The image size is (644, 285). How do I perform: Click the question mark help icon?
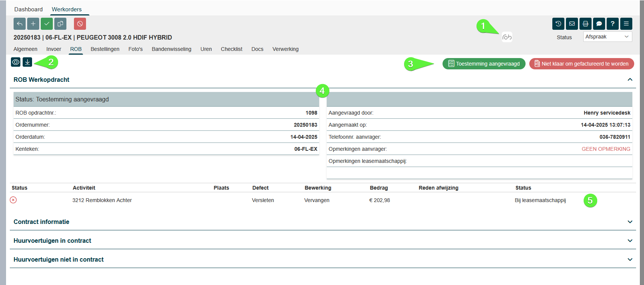coord(613,24)
